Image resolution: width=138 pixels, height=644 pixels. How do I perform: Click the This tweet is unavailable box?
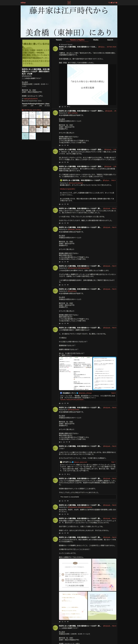pyautogui.click(x=88, y=497)
